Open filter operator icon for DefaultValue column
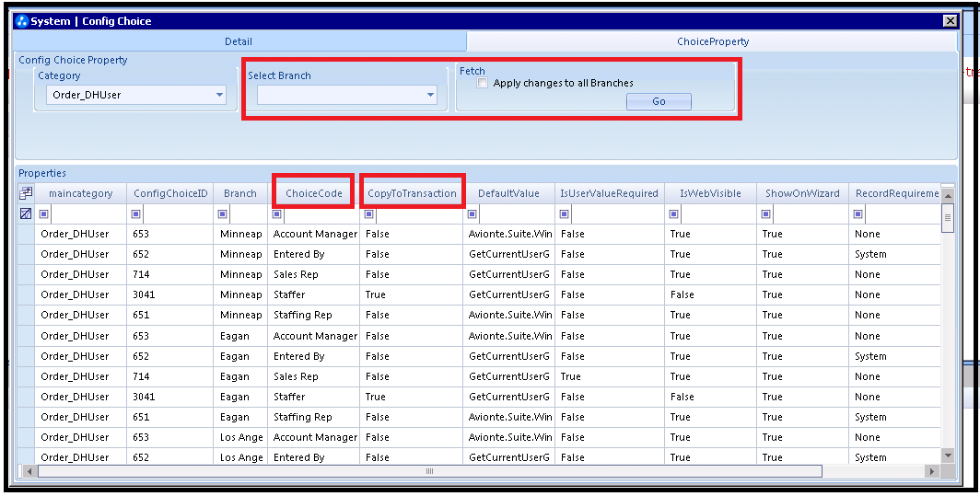 click(472, 214)
